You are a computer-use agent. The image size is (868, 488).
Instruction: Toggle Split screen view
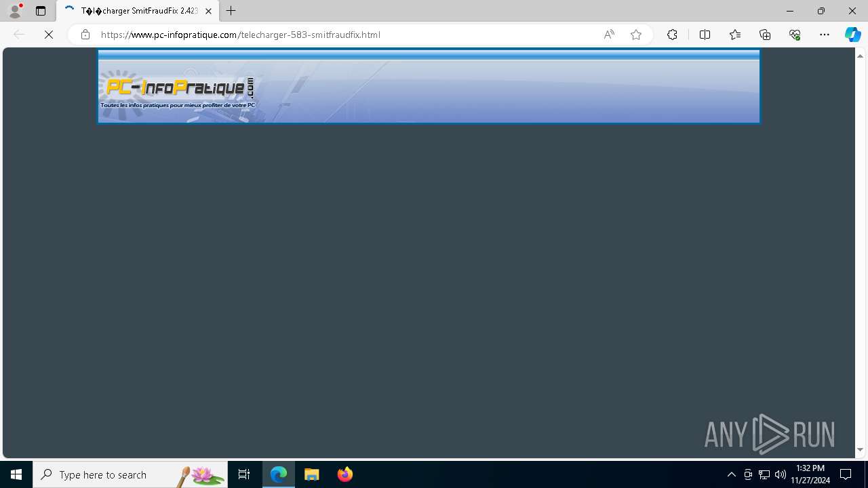point(705,35)
